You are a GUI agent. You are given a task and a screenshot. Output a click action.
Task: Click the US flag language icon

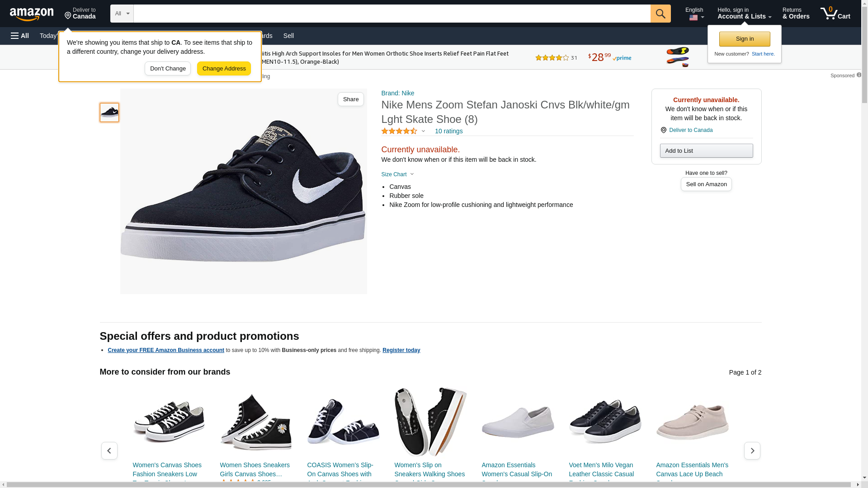tap(693, 18)
